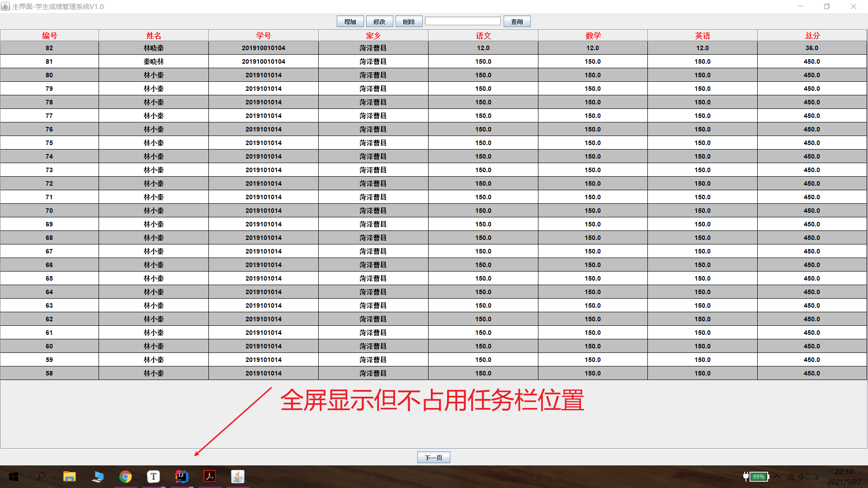The height and width of the screenshot is (488, 868).
Task: Select row with 编号 82
Action: (434, 48)
